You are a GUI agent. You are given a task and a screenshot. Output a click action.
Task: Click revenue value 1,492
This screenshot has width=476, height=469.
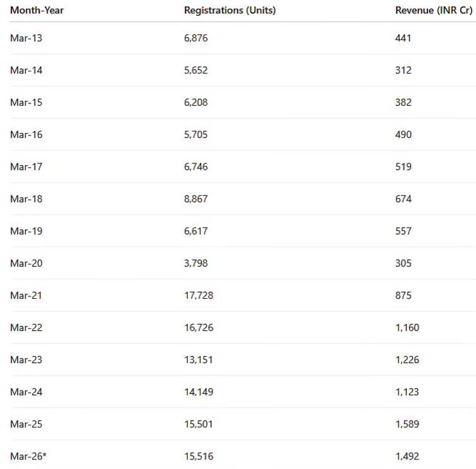click(407, 456)
